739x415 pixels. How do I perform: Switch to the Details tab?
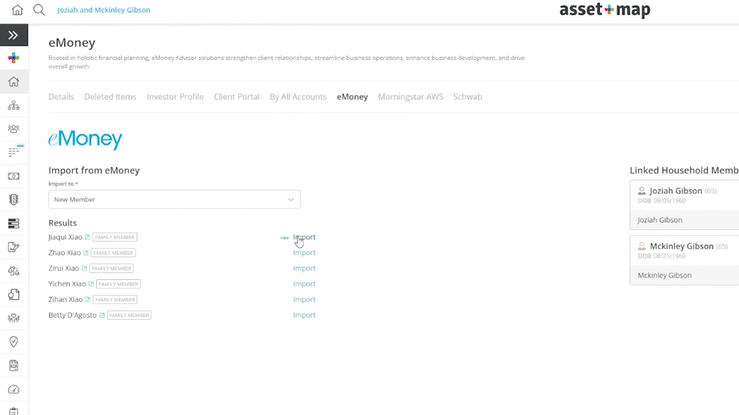point(61,97)
